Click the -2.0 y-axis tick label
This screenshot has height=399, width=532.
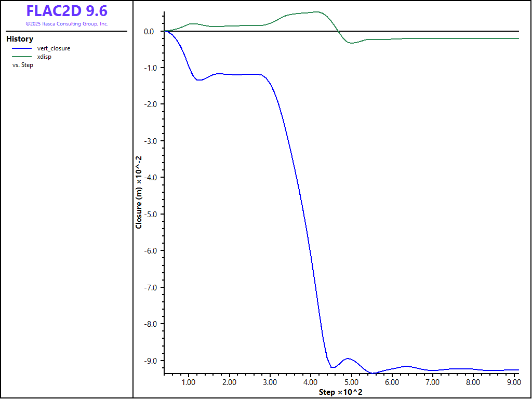148,104
